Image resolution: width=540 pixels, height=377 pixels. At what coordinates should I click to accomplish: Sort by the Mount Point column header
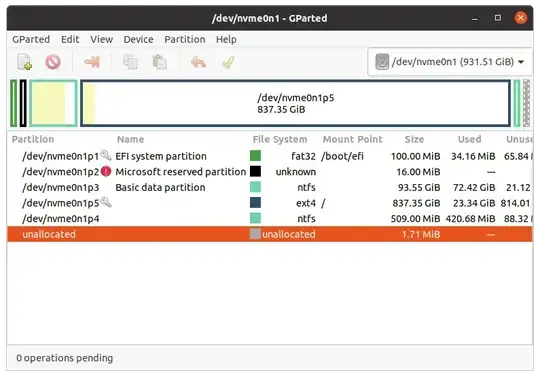pyautogui.click(x=353, y=139)
